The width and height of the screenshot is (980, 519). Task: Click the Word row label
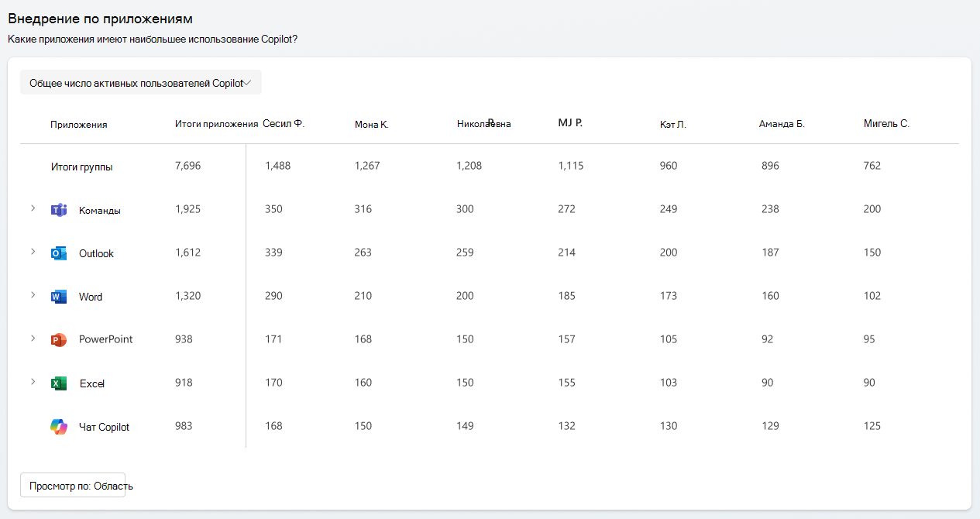[91, 297]
